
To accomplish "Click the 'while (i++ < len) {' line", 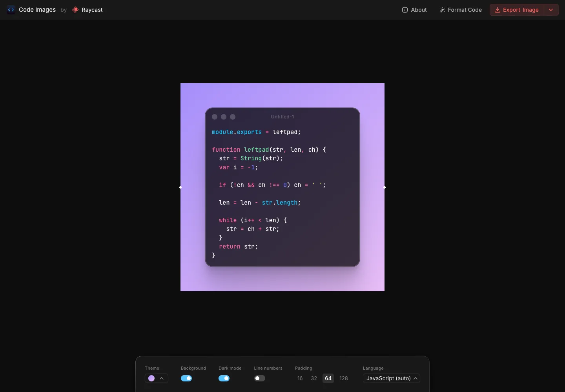I will [253, 220].
